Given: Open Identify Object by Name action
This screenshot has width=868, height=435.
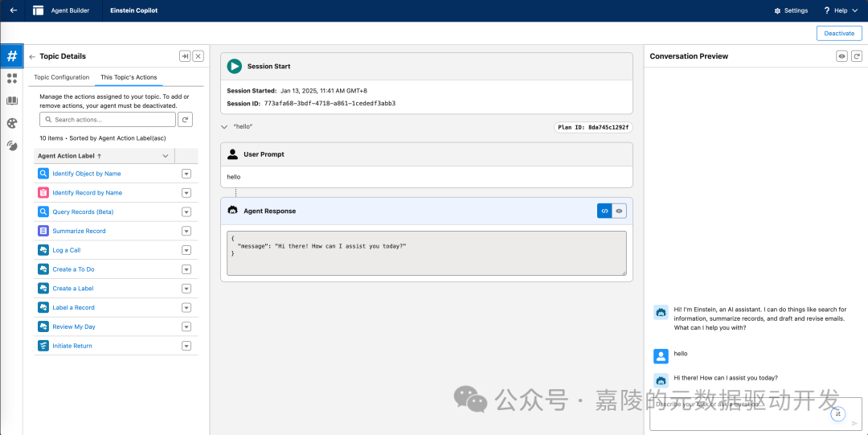Looking at the screenshot, I should pos(86,174).
